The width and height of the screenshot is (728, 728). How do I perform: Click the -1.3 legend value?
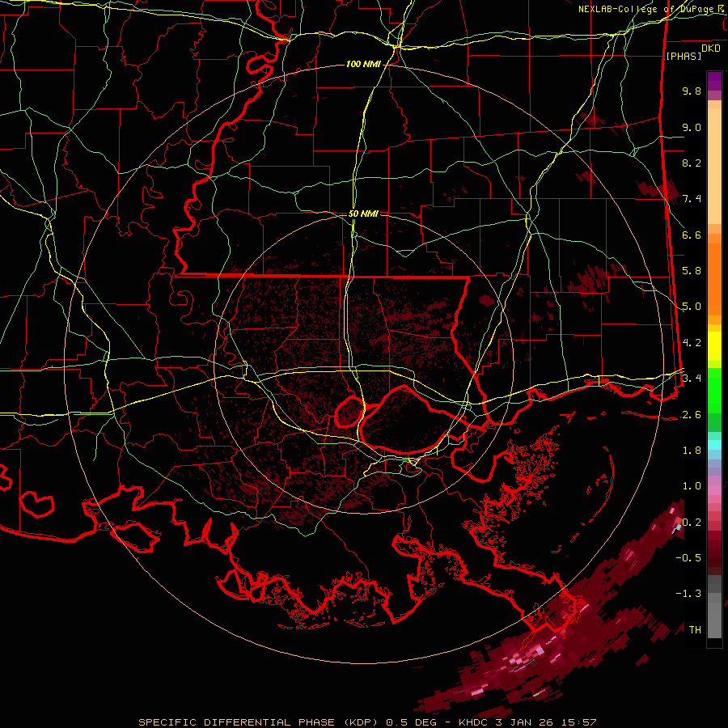pos(688,594)
